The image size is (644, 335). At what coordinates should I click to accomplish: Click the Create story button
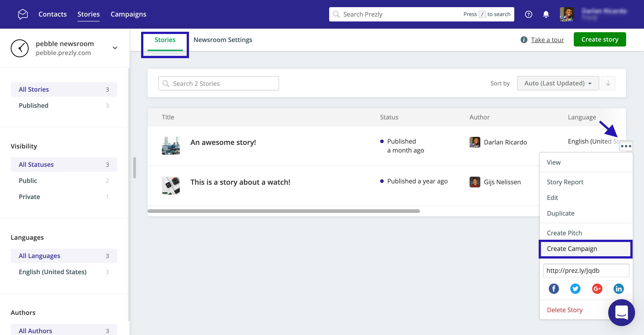point(600,39)
